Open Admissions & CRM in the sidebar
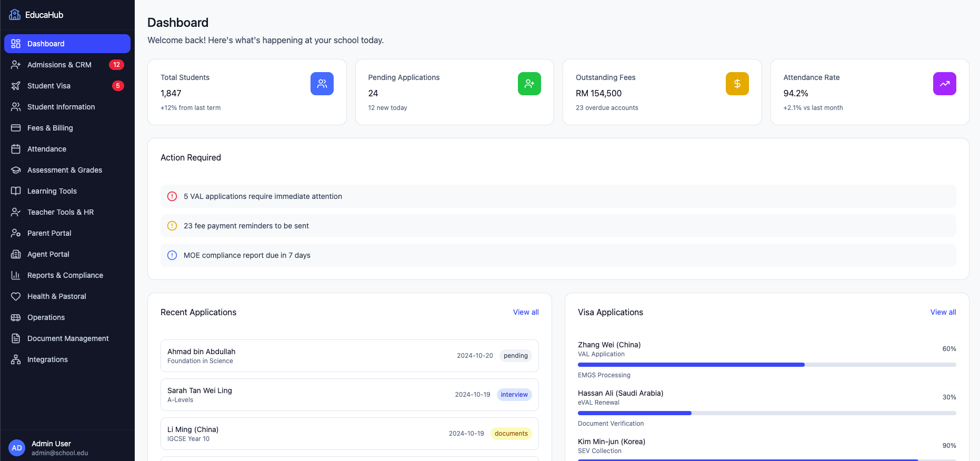Viewport: 980px width, 461px height. pos(59,65)
